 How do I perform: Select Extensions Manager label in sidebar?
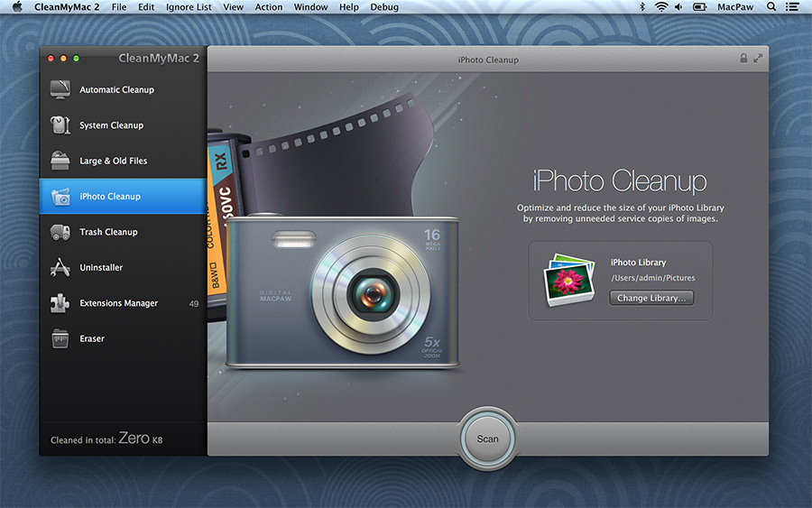[118, 303]
